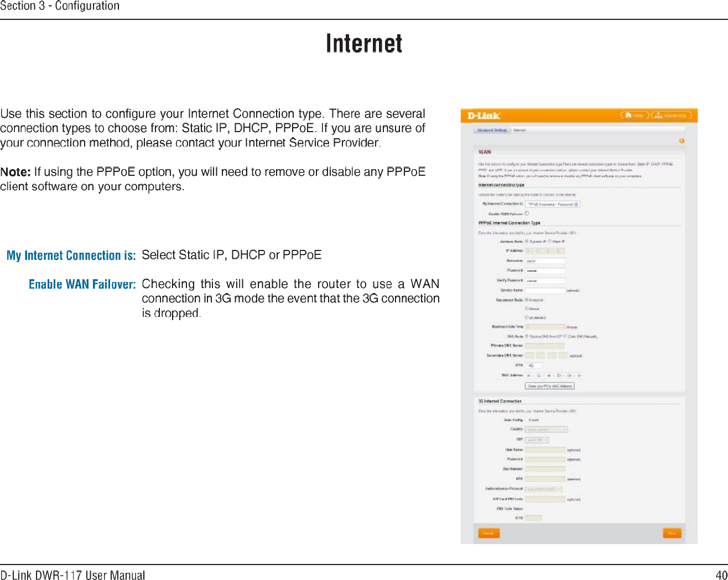Open the ISP dropdown in the 3G section
Screen dimensions: 728x580
coord(537,440)
